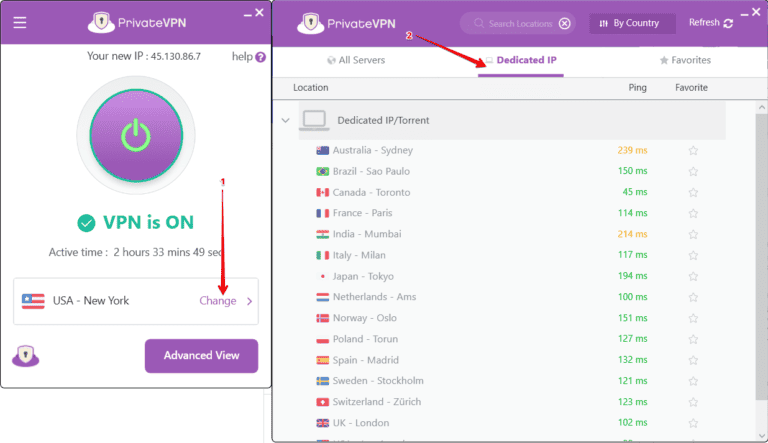Select the UK - London flag icon
Image resolution: width=768 pixels, height=443 pixels.
pos(323,423)
